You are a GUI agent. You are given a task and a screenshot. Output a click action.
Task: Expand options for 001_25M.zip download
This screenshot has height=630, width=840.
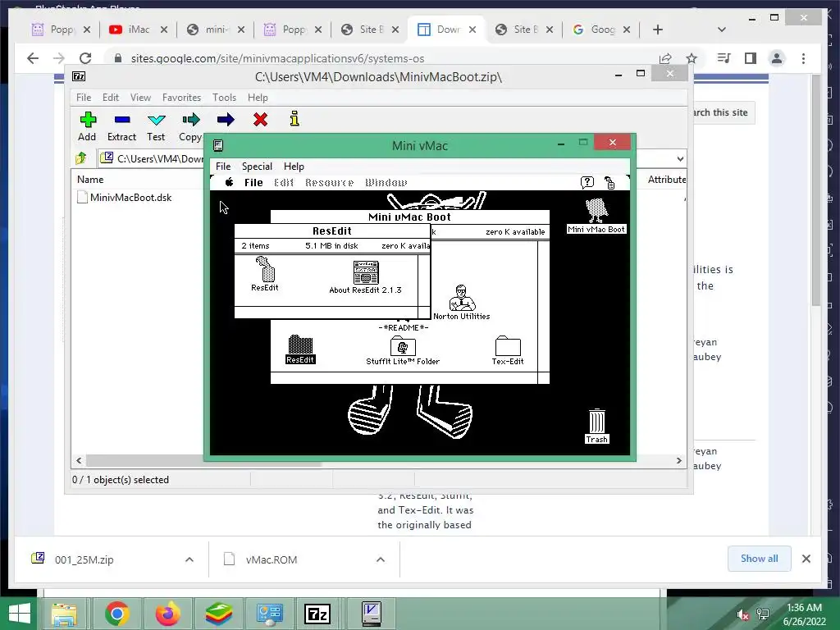click(189, 559)
